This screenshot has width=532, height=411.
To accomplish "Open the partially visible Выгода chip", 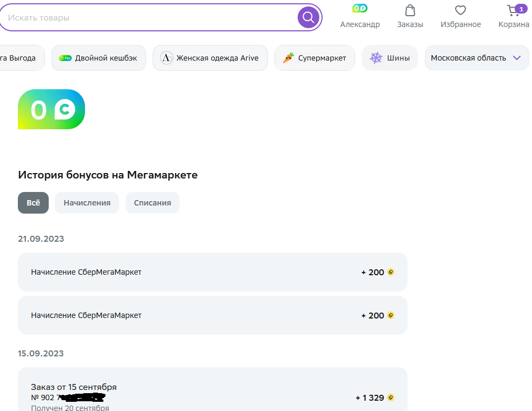I will click(x=21, y=58).
